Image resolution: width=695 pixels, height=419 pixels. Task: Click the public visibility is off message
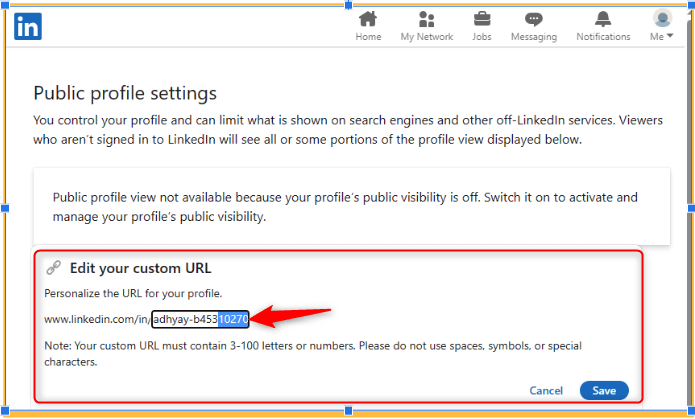345,207
